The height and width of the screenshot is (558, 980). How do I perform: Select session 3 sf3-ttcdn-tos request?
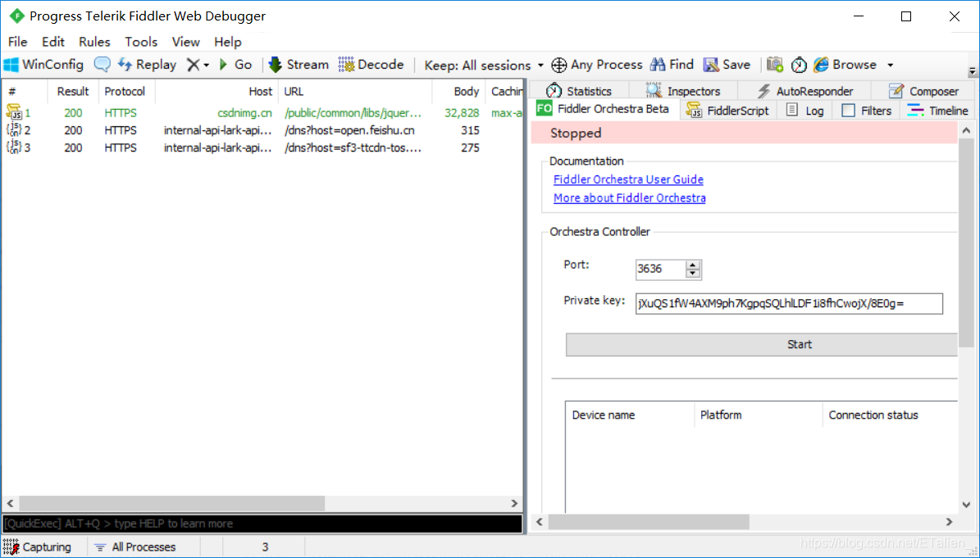click(262, 148)
